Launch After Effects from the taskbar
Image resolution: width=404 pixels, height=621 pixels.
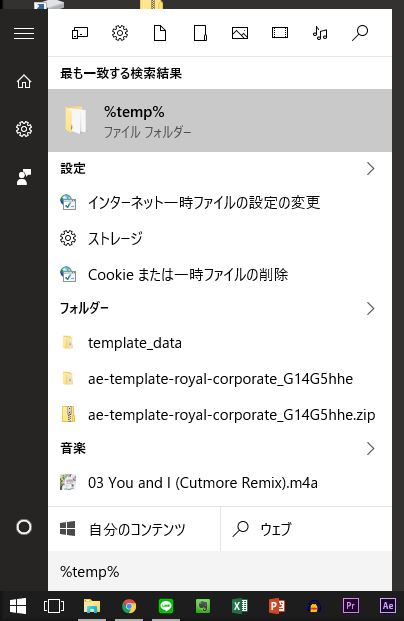coord(387,606)
